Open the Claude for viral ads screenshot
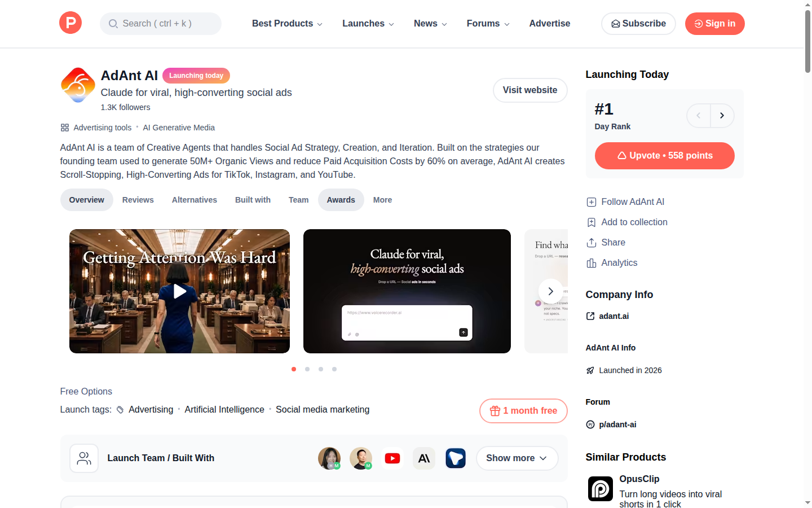Image resolution: width=812 pixels, height=508 pixels. [407, 291]
